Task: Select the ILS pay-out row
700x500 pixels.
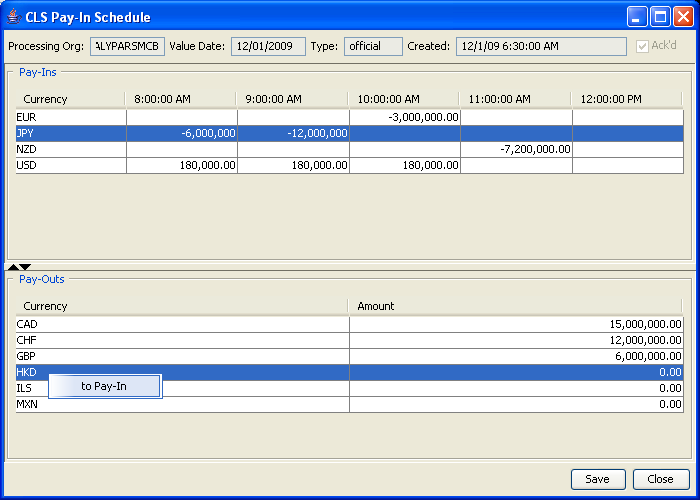Action: point(350,389)
